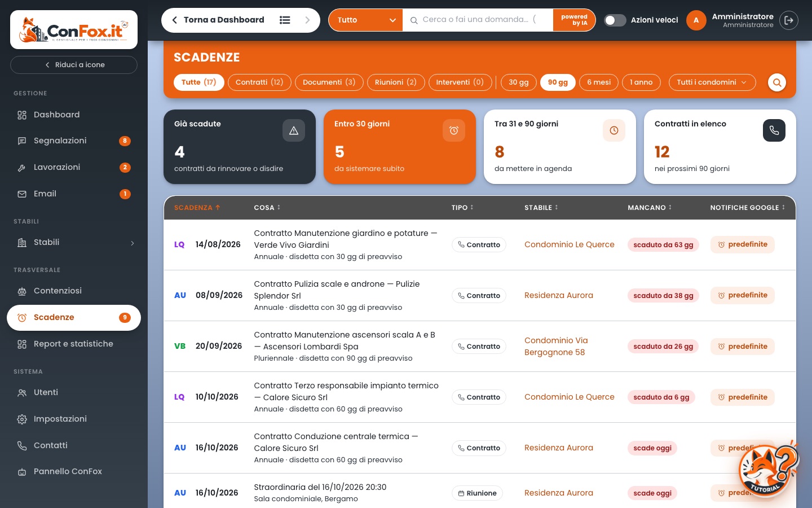Select the 1 anno time range filter
Image resolution: width=812 pixels, height=508 pixels.
point(641,82)
